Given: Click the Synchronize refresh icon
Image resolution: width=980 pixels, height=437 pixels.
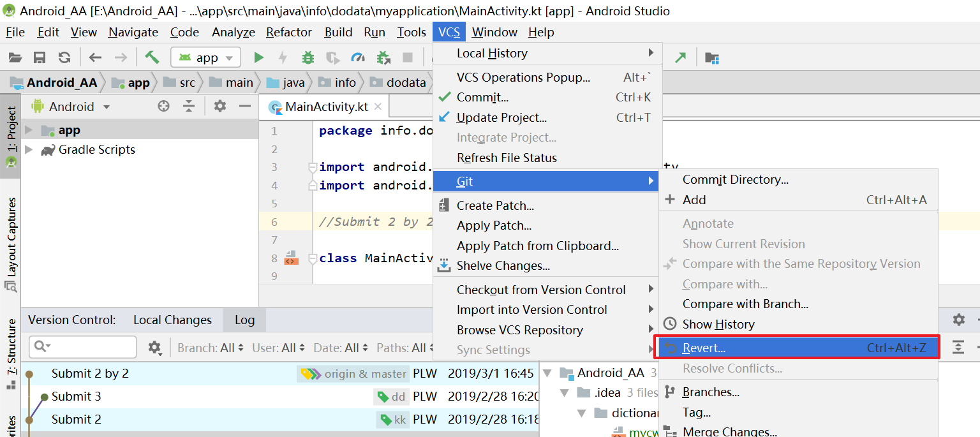Looking at the screenshot, I should click(64, 58).
